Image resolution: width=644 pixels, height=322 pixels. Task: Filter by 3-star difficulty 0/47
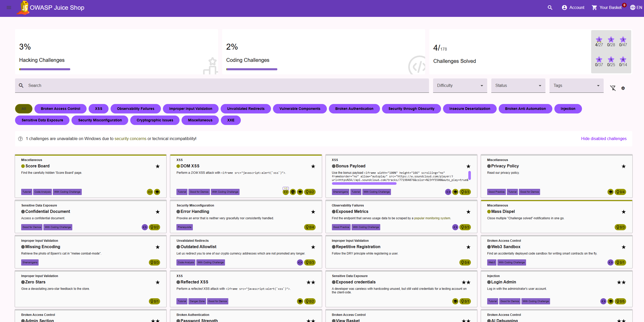pyautogui.click(x=623, y=42)
